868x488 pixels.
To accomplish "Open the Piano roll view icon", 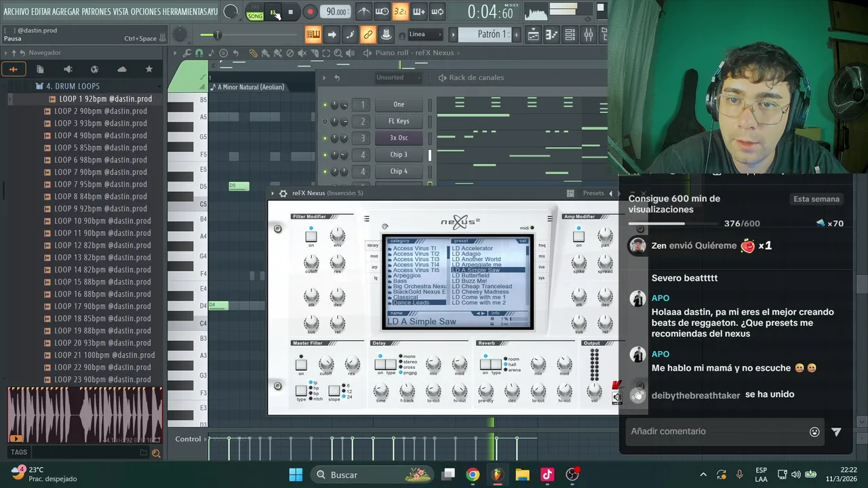I will pos(552,35).
